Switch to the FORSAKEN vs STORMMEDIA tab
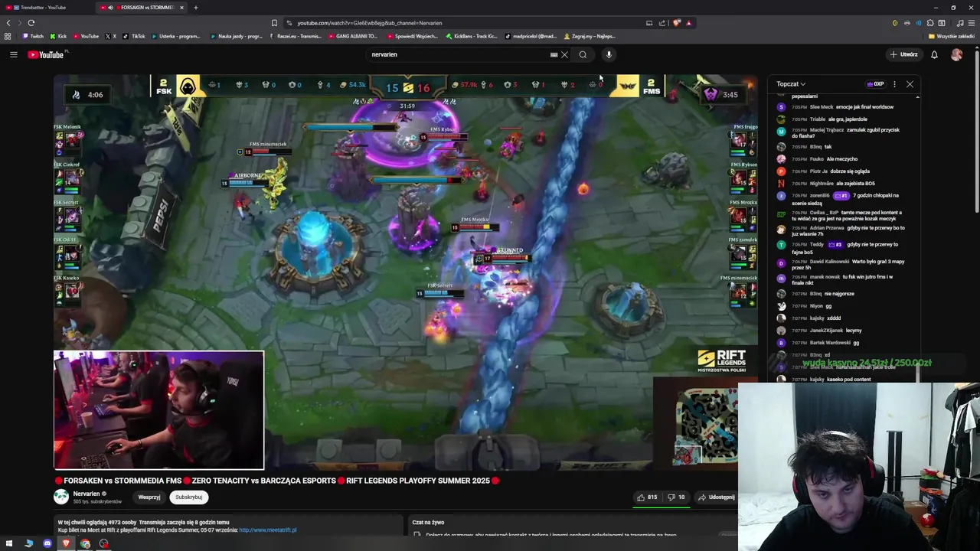Image resolution: width=980 pixels, height=551 pixels. click(x=142, y=8)
